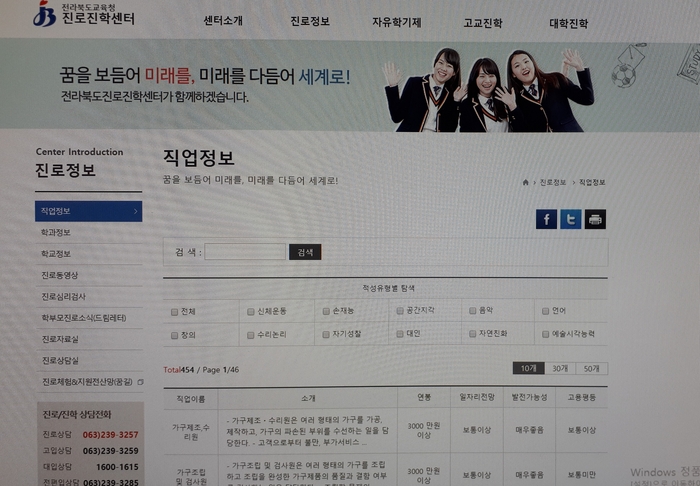700x486 pixels.
Task: Enable the 자기성찰 checkbox
Action: click(x=326, y=334)
